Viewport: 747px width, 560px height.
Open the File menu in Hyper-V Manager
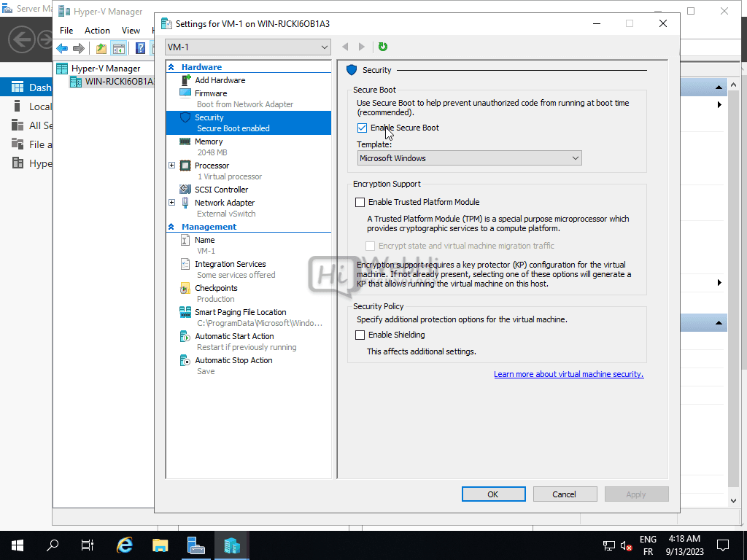tap(66, 31)
